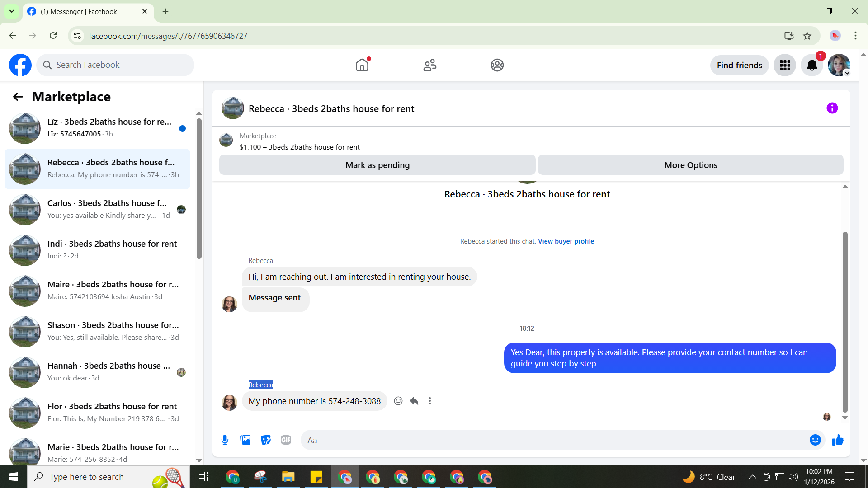Open the GIF picker
The image size is (868, 488).
tap(286, 440)
